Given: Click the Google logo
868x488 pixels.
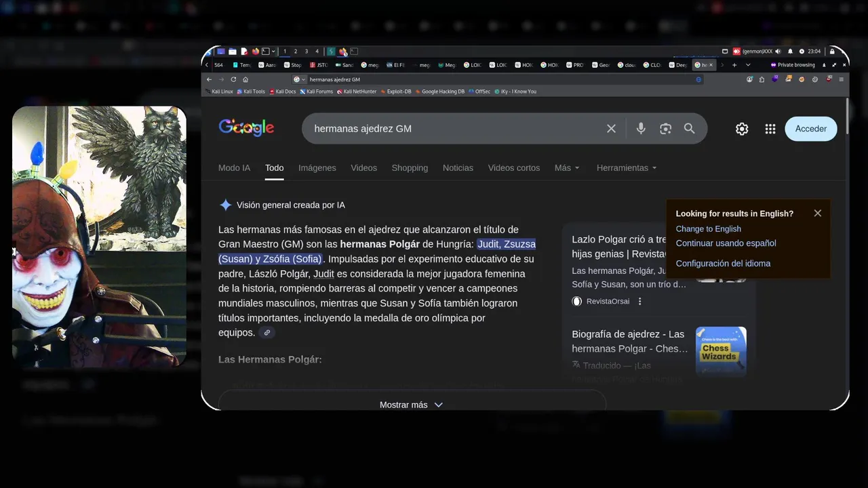Looking at the screenshot, I should coord(246,128).
